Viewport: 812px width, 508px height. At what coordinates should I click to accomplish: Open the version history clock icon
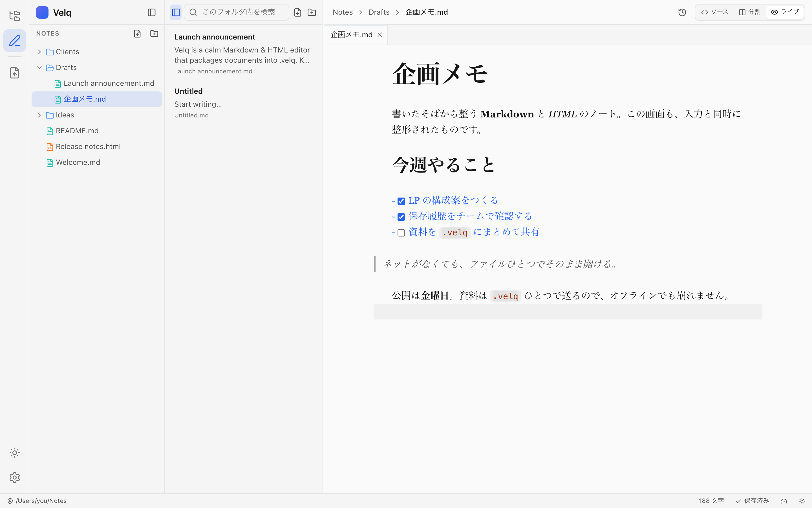coord(682,12)
